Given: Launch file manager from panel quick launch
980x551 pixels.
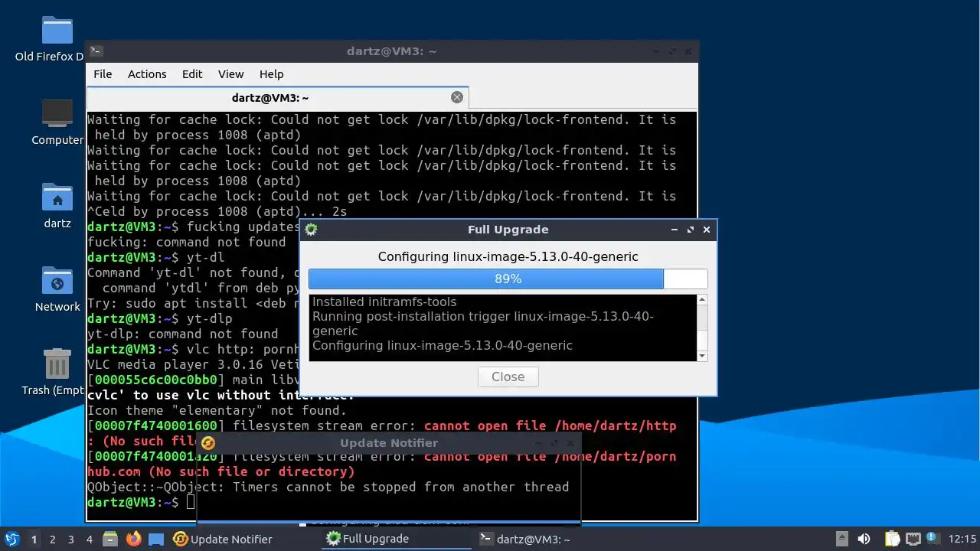Looking at the screenshot, I should point(110,539).
